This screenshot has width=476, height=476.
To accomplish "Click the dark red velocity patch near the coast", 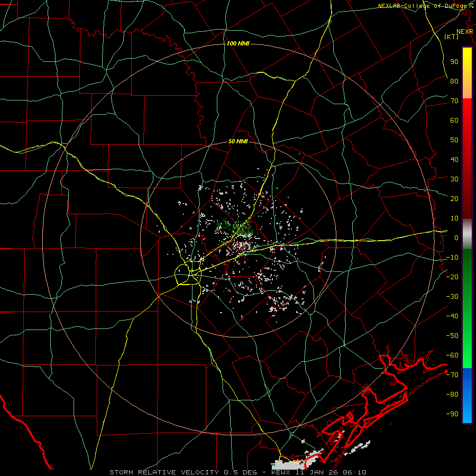I will click(x=335, y=438).
